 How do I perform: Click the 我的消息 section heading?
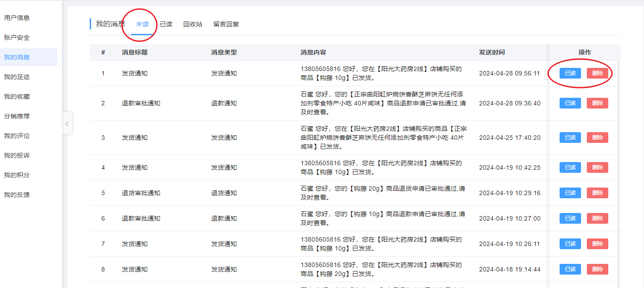[x=110, y=24]
